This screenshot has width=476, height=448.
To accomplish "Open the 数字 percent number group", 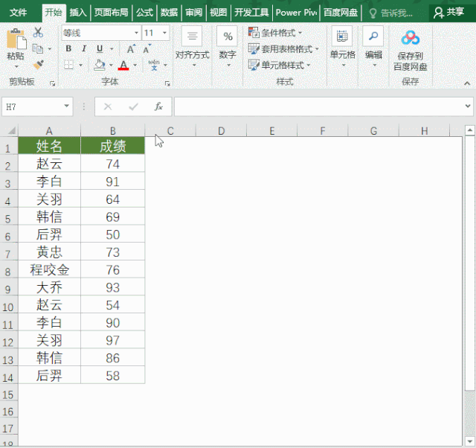I will (228, 47).
